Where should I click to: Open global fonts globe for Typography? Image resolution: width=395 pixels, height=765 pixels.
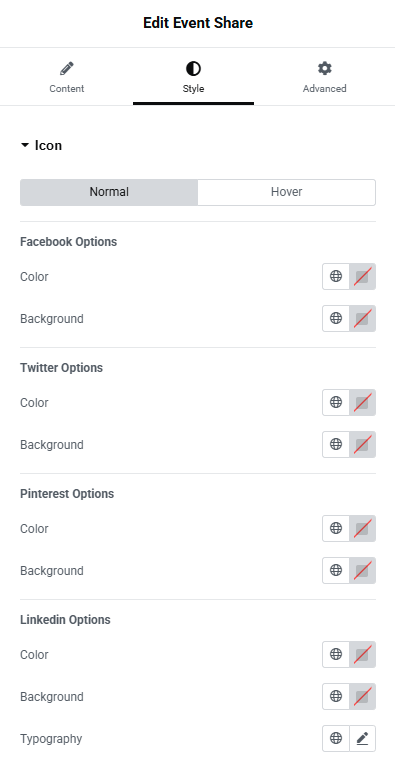tap(336, 738)
